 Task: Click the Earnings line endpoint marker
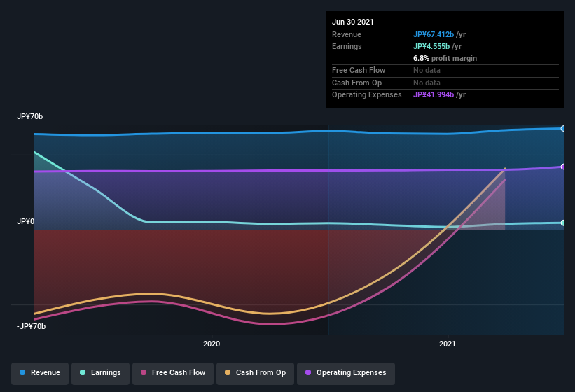[563, 223]
